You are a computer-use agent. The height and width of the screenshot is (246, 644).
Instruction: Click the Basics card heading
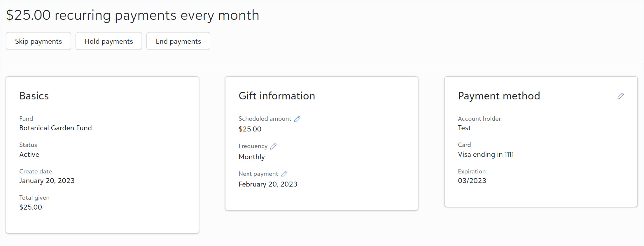tap(34, 96)
